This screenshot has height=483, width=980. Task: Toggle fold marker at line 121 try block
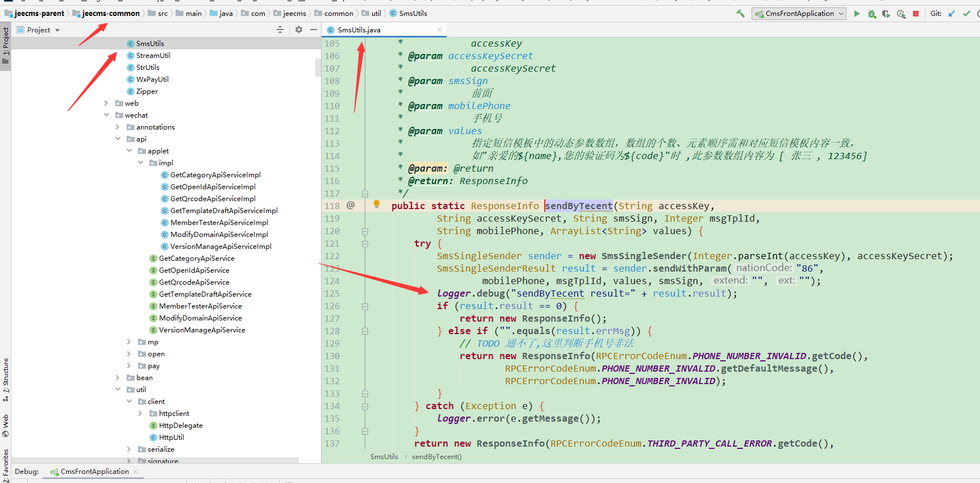click(x=365, y=244)
